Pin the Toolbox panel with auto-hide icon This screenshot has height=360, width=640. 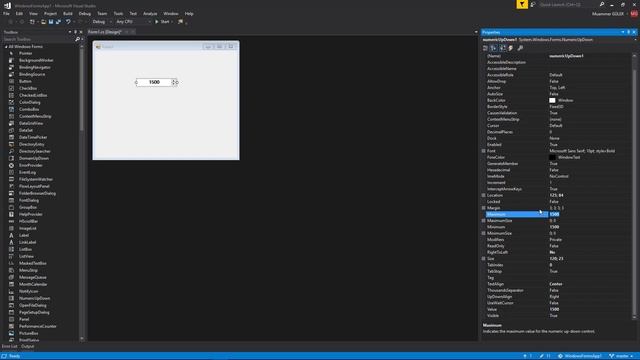pyautogui.click(x=75, y=32)
